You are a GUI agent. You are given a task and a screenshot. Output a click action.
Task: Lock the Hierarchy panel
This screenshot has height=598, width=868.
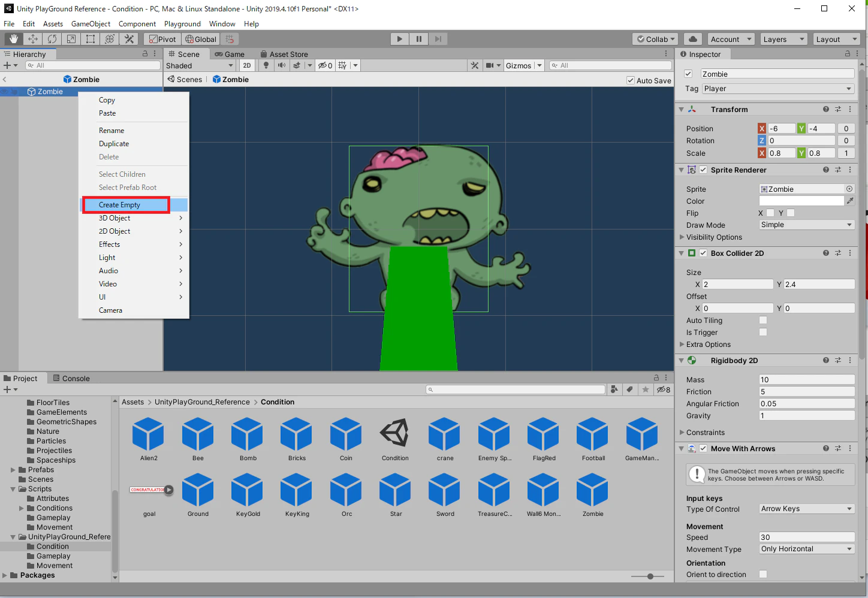[145, 54]
